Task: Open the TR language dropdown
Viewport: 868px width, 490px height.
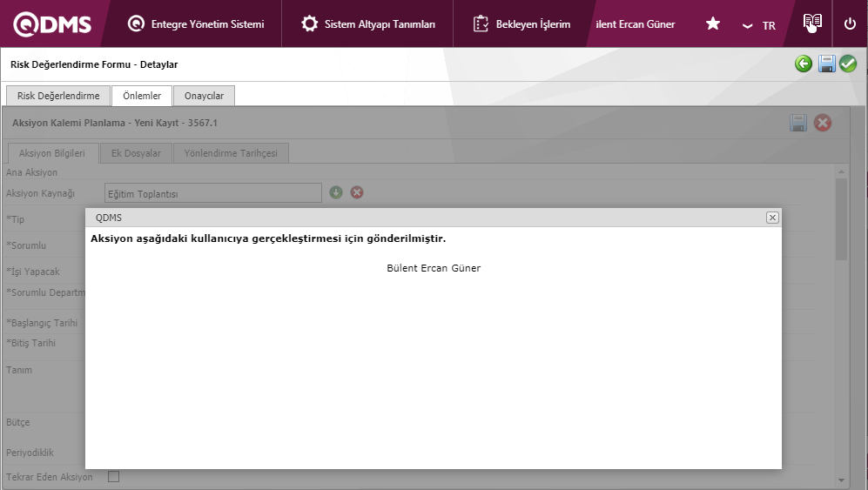Action: pos(758,25)
